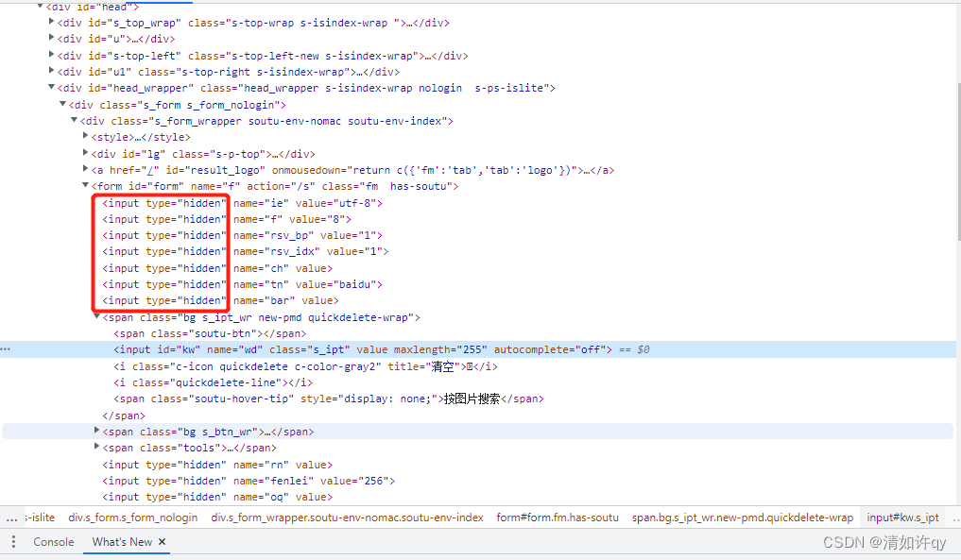Expand the span with class tools
The height and width of the screenshot is (560, 961).
pos(96,448)
